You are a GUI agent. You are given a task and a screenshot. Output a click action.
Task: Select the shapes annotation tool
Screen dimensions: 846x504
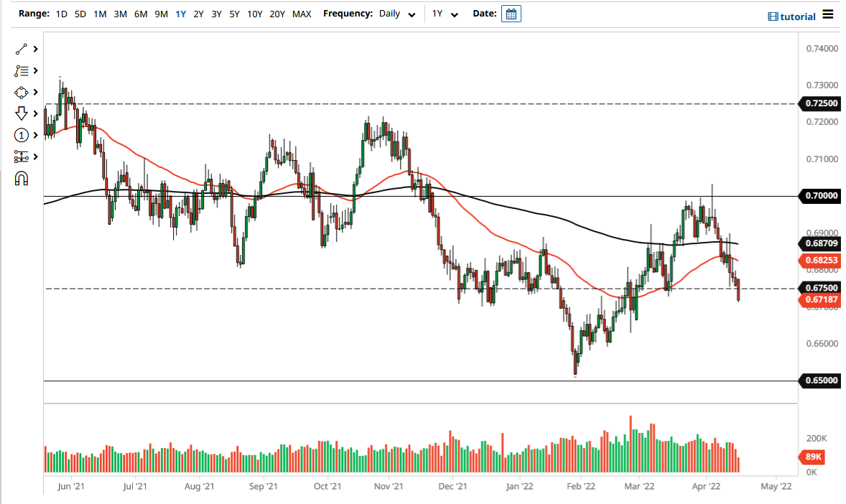click(x=19, y=92)
